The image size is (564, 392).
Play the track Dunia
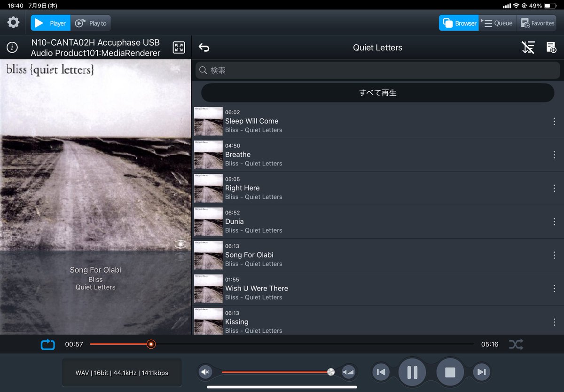[377, 221]
